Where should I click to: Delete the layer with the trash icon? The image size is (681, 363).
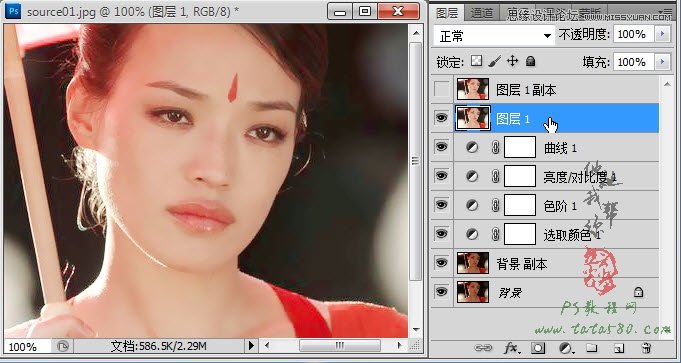646,348
